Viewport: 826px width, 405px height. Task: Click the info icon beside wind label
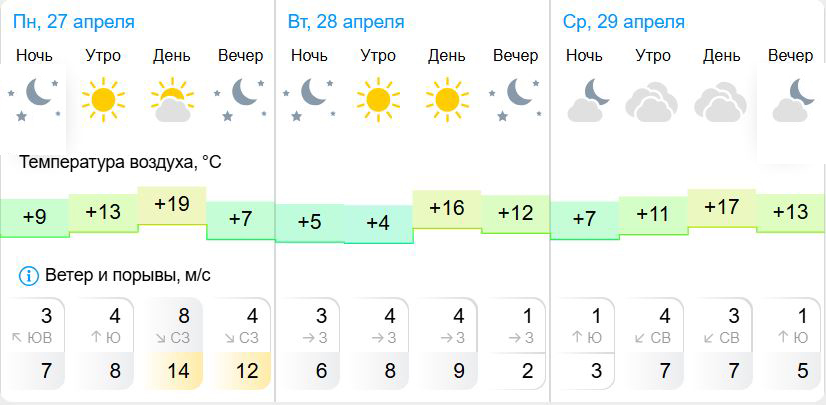(x=27, y=275)
